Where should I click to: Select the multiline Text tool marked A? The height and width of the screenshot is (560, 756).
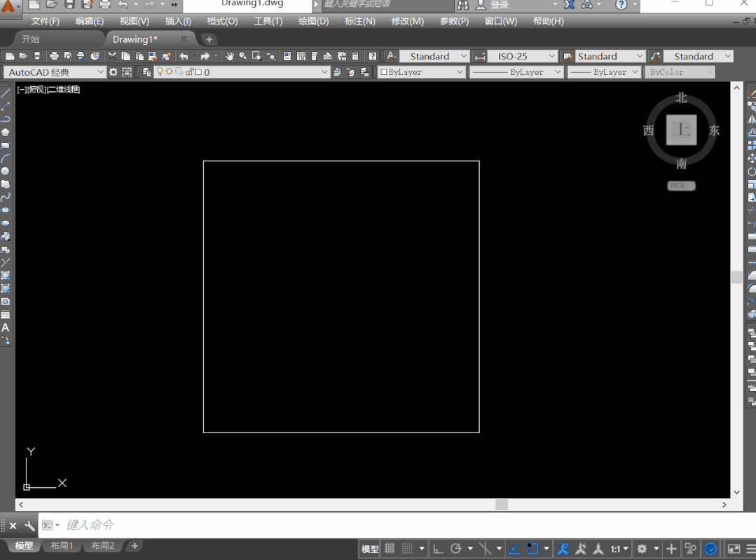6,327
